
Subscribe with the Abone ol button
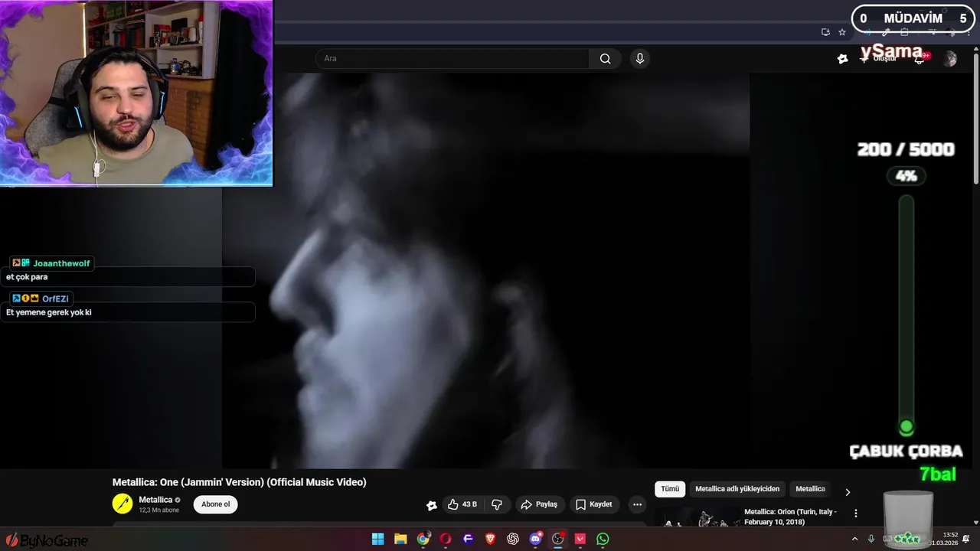[216, 504]
